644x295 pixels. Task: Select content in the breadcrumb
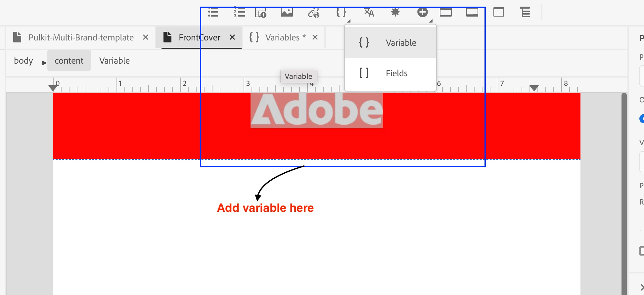point(69,61)
